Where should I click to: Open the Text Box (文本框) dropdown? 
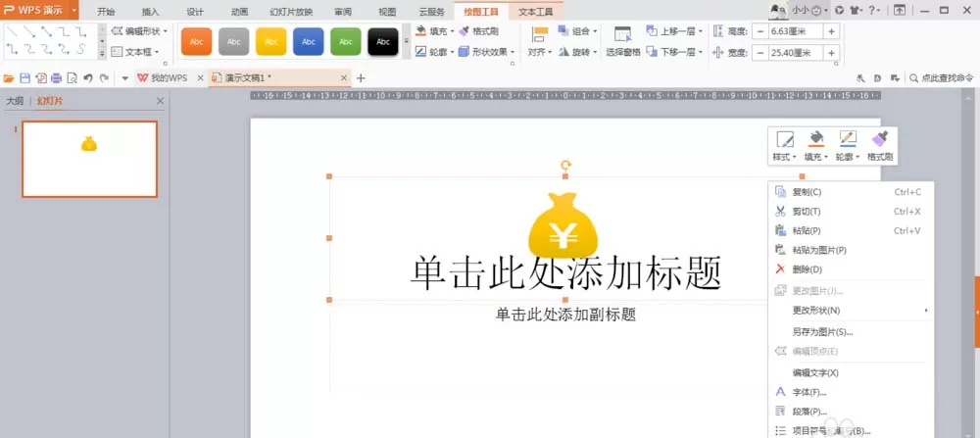135,52
